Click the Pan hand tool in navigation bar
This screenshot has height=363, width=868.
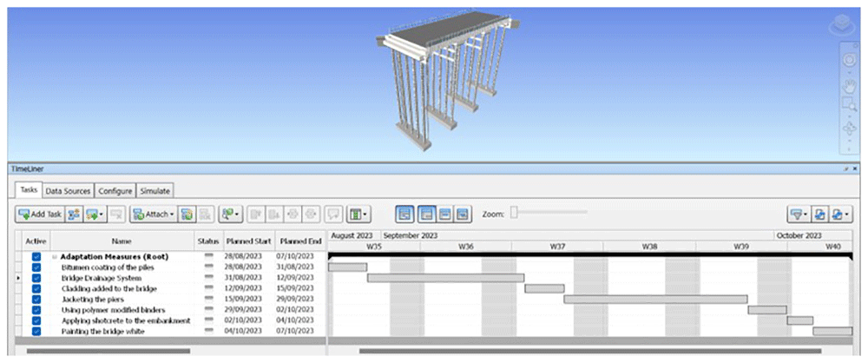849,85
